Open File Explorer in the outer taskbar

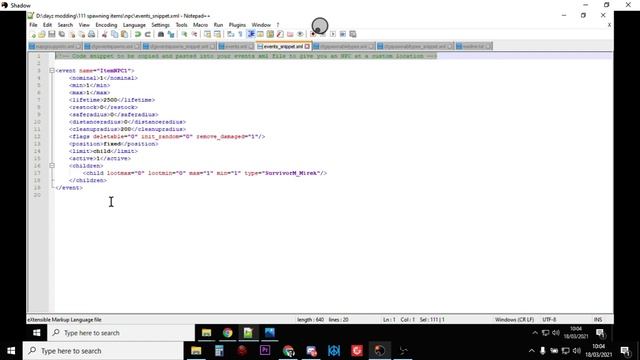pos(196,351)
